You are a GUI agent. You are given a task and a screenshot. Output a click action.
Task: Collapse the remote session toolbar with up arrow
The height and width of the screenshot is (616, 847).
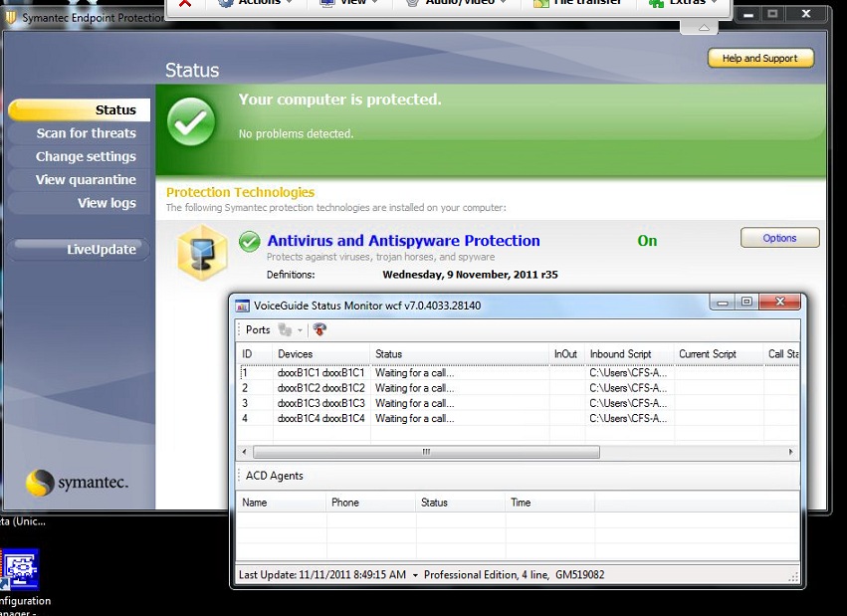click(x=704, y=27)
